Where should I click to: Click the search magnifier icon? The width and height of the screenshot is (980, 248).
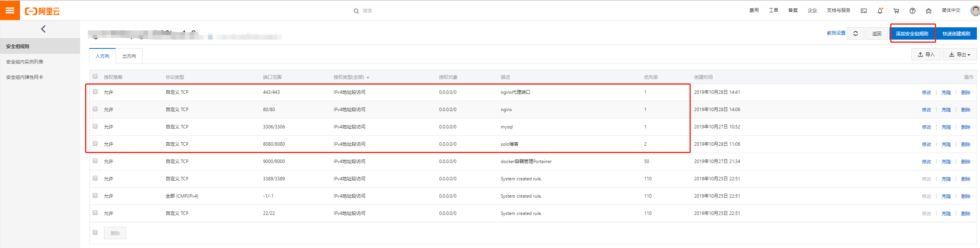tap(356, 11)
